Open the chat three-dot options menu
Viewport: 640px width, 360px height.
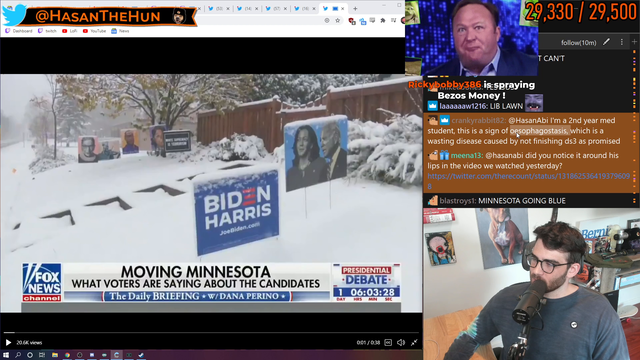tap(622, 42)
